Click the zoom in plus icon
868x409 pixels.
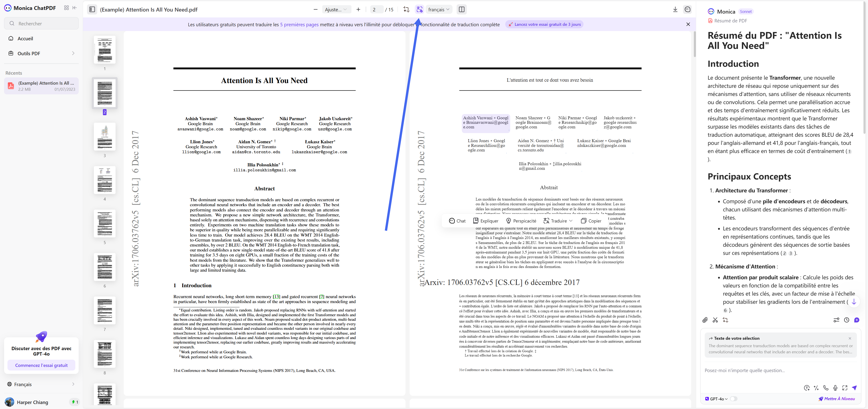click(358, 10)
